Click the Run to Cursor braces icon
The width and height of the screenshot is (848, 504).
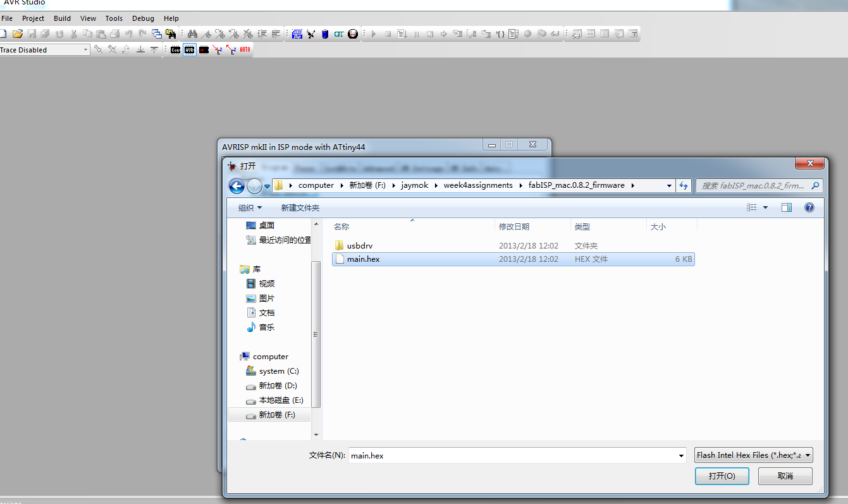(500, 34)
